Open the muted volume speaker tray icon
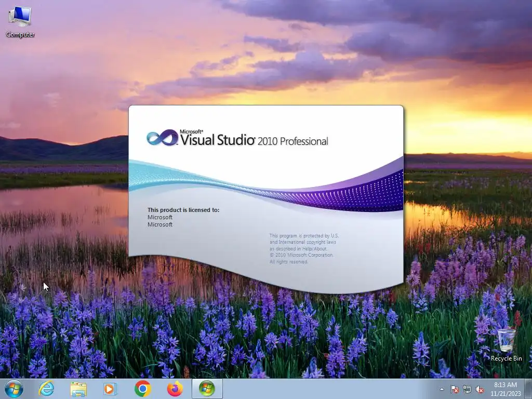Image resolution: width=532 pixels, height=399 pixels. (480, 389)
